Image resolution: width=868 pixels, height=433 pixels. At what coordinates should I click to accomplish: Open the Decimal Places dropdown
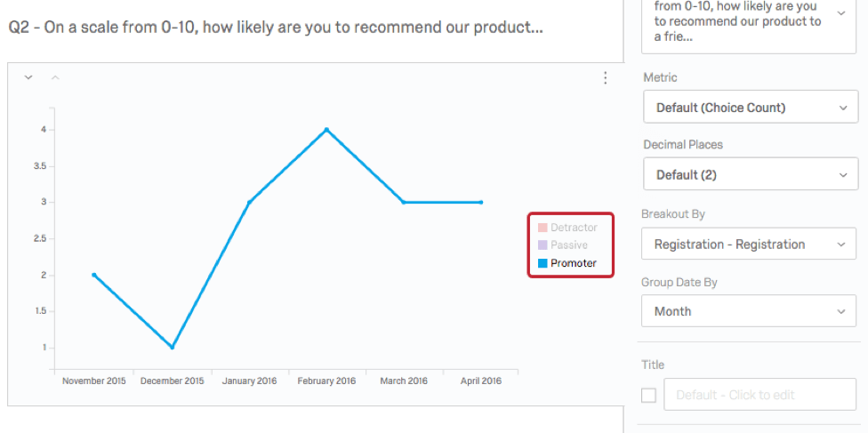(x=750, y=175)
